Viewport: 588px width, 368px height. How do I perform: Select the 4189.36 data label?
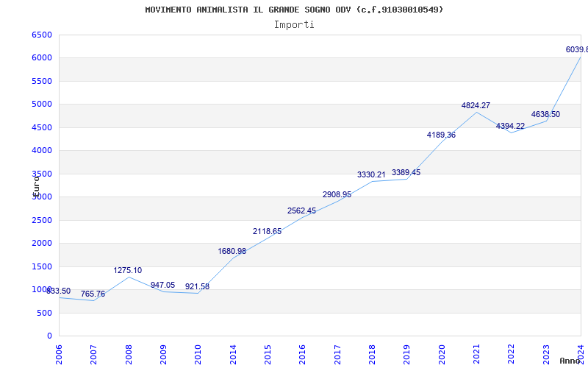pos(441,135)
